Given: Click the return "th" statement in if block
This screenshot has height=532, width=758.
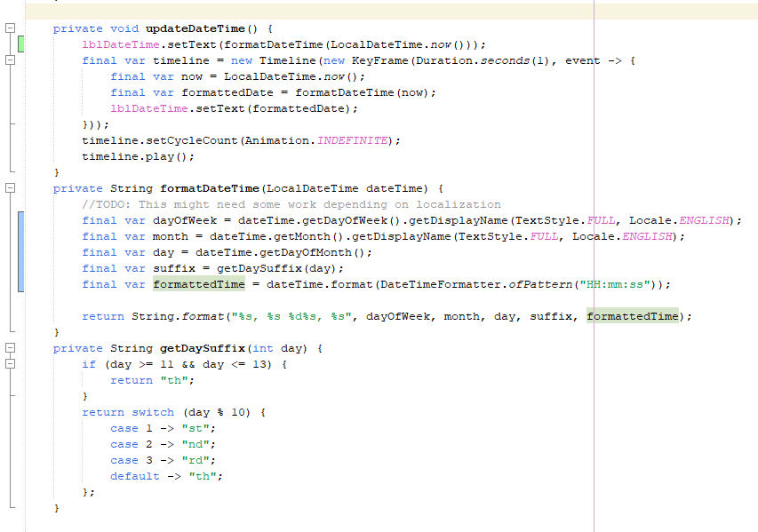Looking at the screenshot, I should (x=152, y=380).
